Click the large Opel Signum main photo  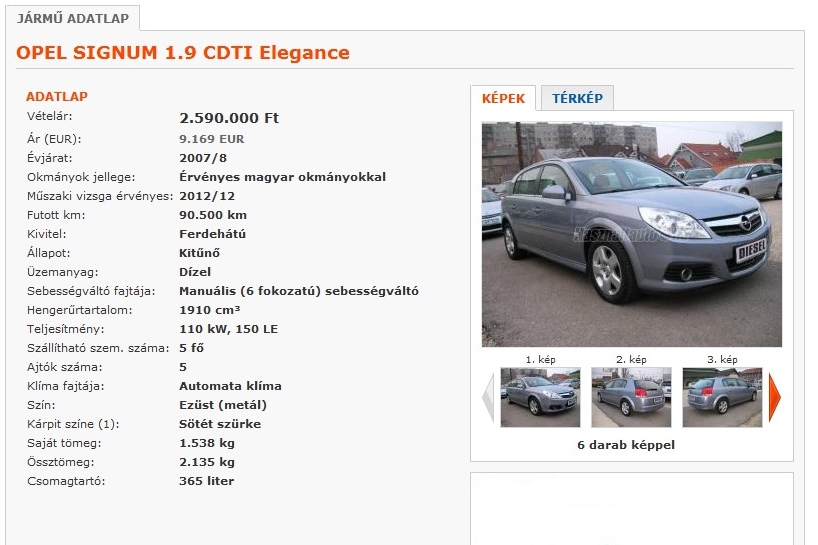pyautogui.click(x=632, y=234)
